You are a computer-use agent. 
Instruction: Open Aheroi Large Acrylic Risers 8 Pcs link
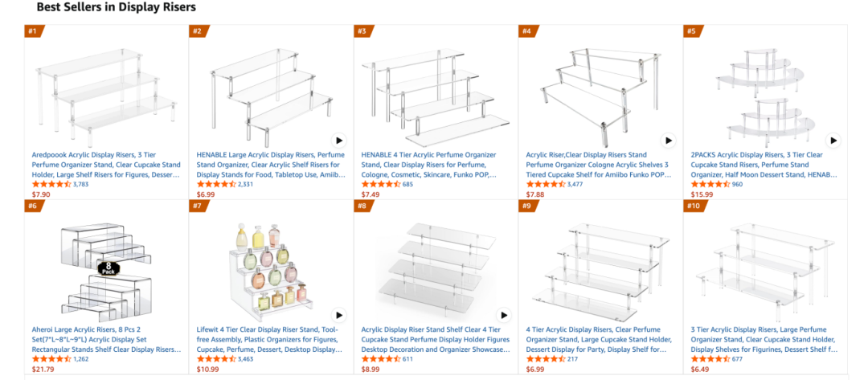pyautogui.click(x=106, y=339)
